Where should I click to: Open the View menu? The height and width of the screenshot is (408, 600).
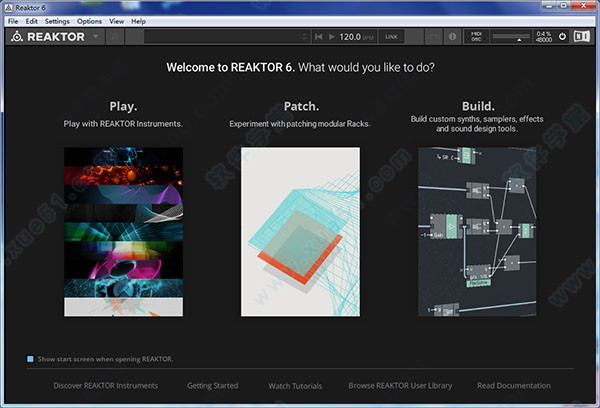tap(116, 21)
